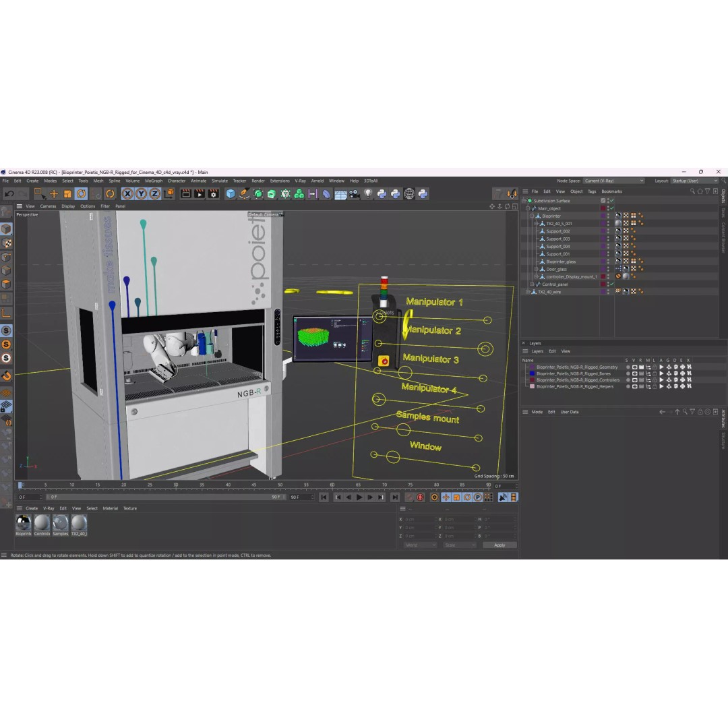728x728 pixels.
Task: Add a Cube primitive object
Action: [x=231, y=193]
